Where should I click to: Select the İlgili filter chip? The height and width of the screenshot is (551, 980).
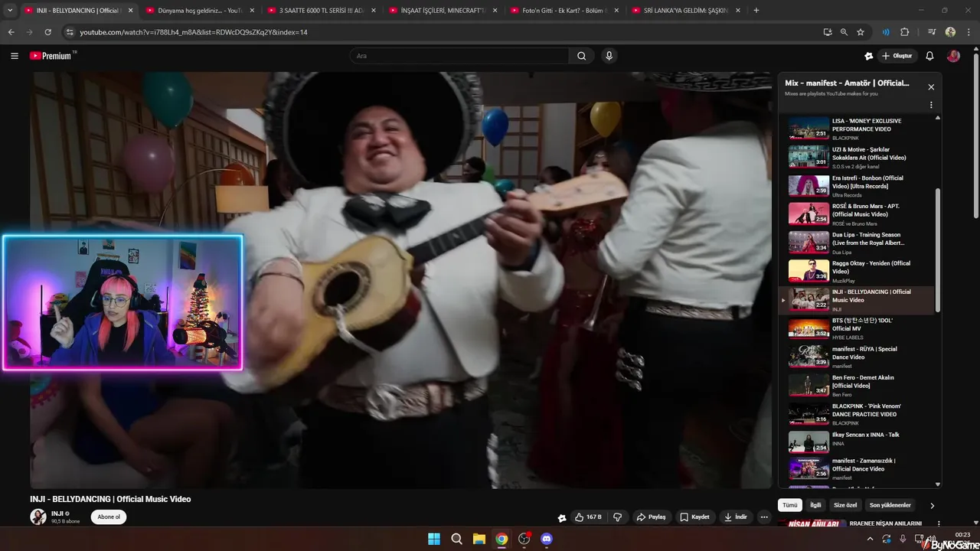[x=816, y=505]
